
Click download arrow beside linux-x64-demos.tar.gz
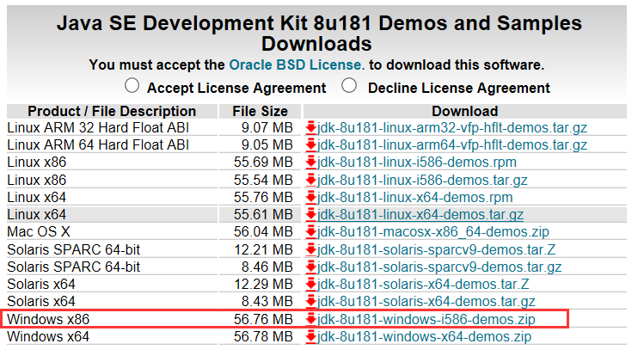[311, 214]
